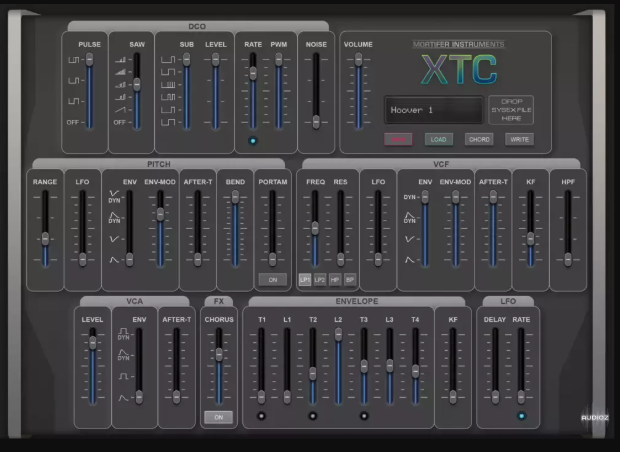Select the second pulse waveform icon in PULSE
Viewport: 620px width, 452px height.
[x=74, y=81]
